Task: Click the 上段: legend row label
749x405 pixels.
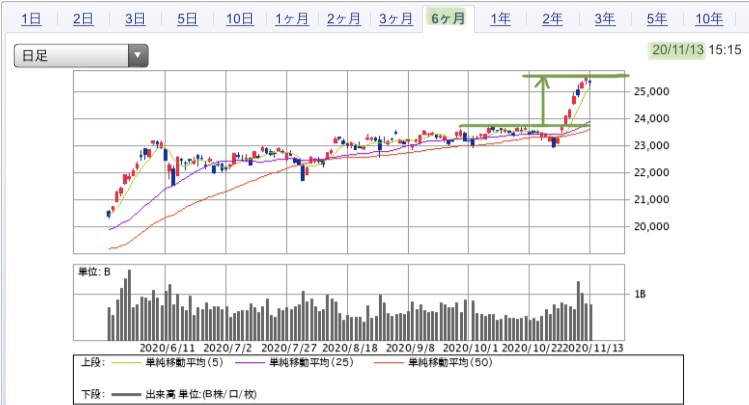Action: point(92,362)
